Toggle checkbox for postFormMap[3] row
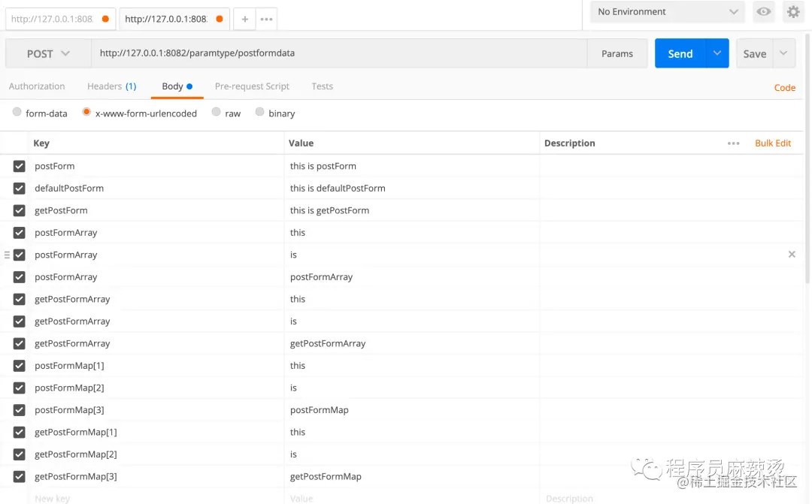 [19, 410]
